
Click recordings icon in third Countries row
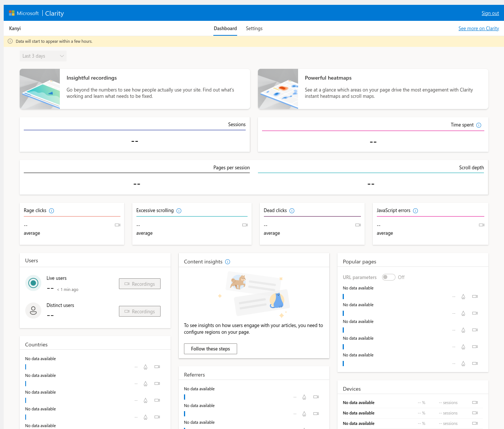[x=157, y=400]
